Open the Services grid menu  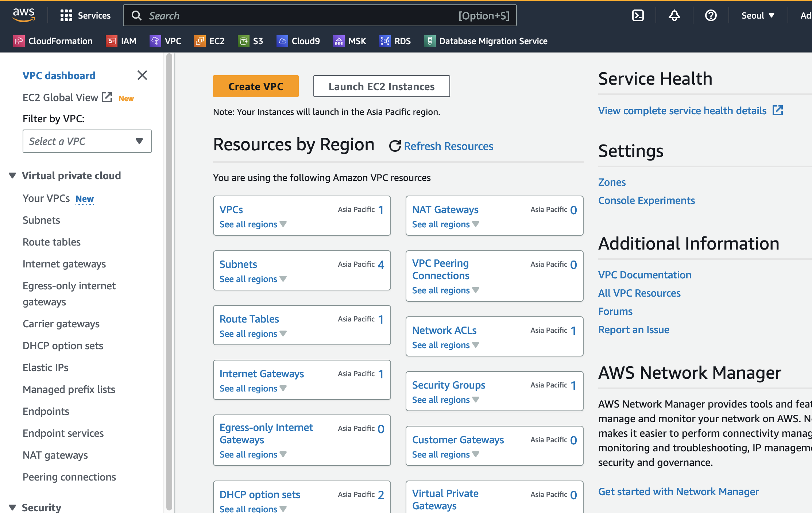click(85, 15)
